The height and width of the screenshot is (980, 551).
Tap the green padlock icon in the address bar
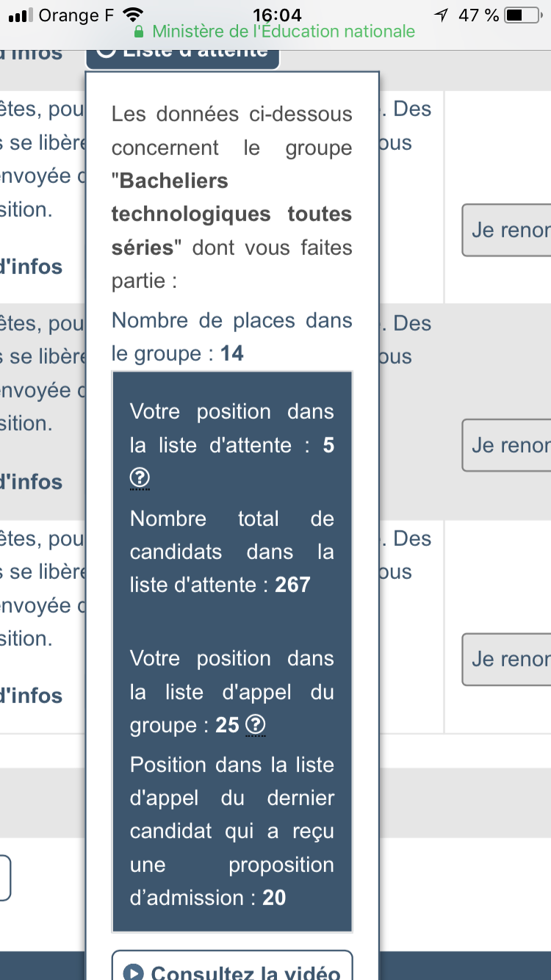(x=139, y=32)
